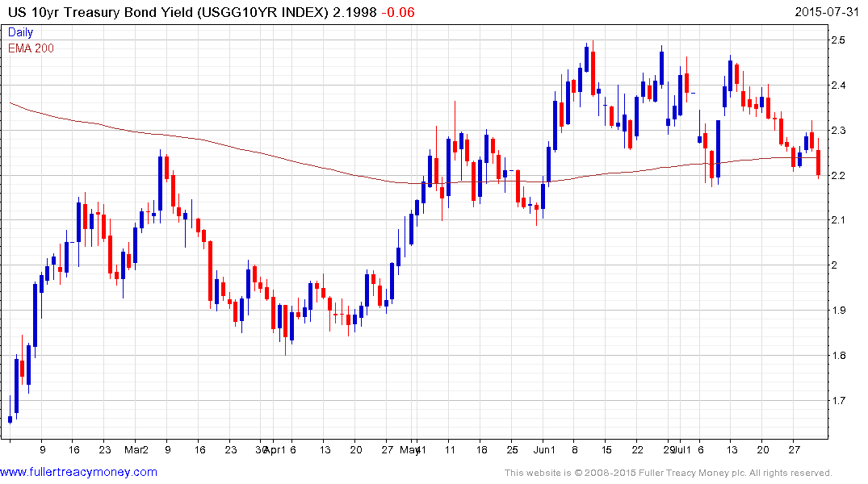Click the 'EMA 200' legend label
868x484 pixels.
[x=31, y=48]
